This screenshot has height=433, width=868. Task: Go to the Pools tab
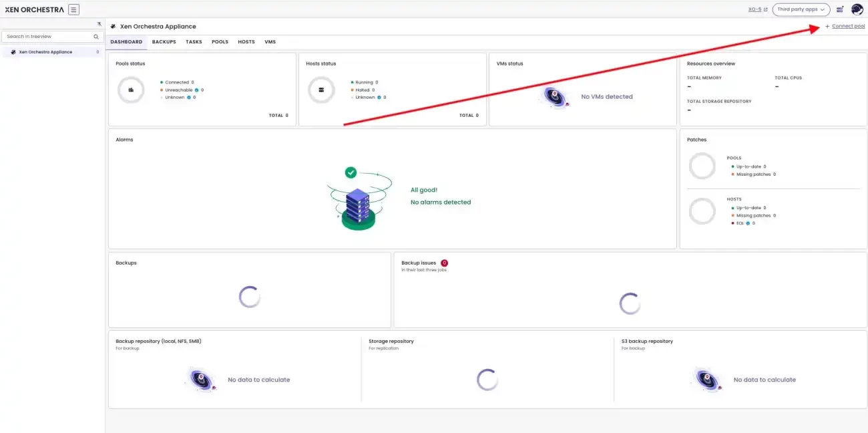pyautogui.click(x=220, y=41)
